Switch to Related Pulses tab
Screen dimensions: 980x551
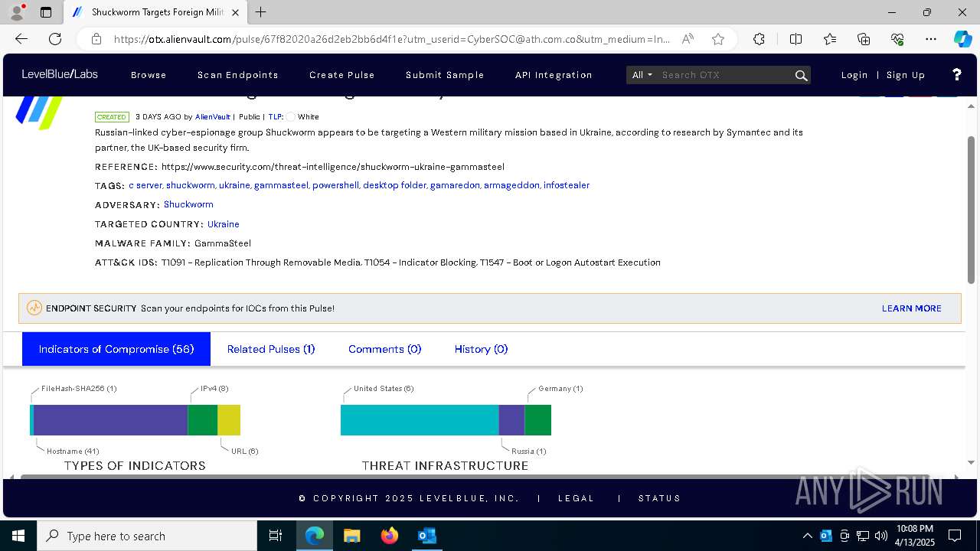pyautogui.click(x=271, y=349)
